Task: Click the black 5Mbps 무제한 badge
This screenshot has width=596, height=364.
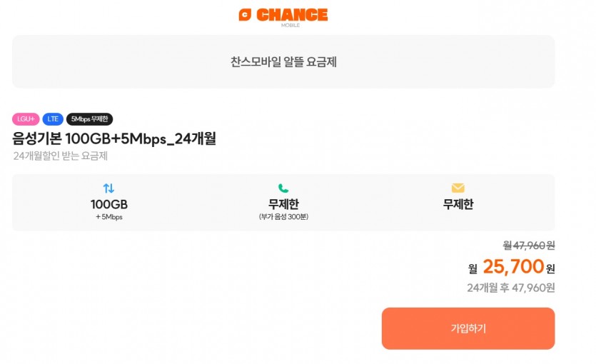Action: pyautogui.click(x=89, y=119)
